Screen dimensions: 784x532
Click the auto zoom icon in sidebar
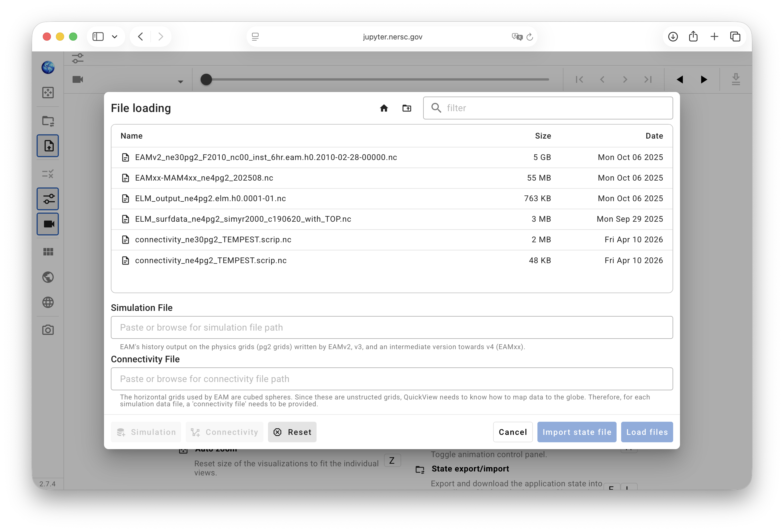point(48,93)
